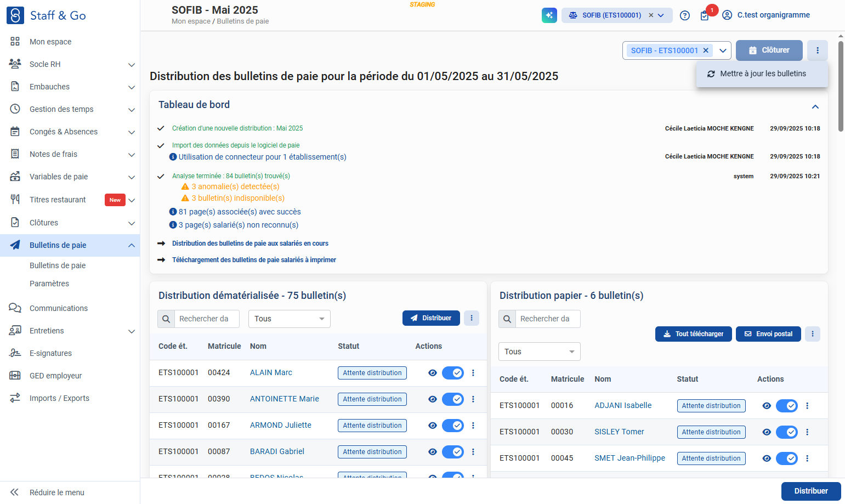
Task: Open the three-dot menu beside Envoi postal
Action: point(813,334)
